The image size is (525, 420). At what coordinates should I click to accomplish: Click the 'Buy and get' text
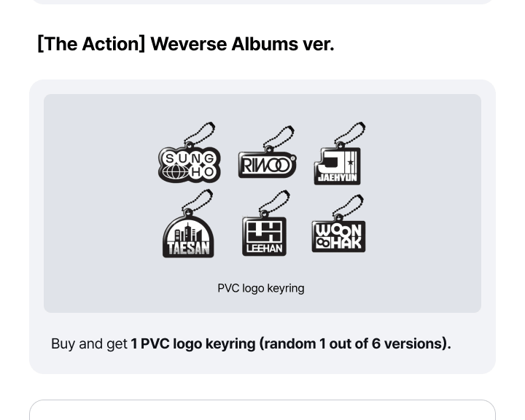[89, 343]
